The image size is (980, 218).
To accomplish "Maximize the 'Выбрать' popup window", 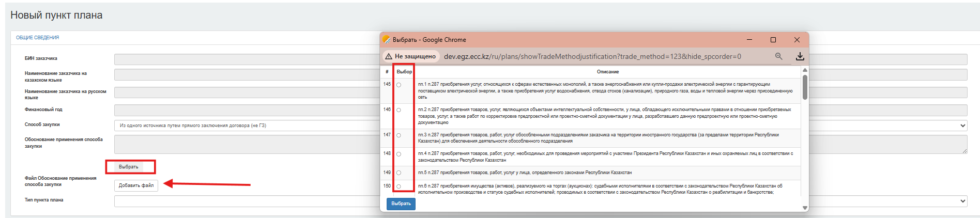I will click(x=773, y=40).
